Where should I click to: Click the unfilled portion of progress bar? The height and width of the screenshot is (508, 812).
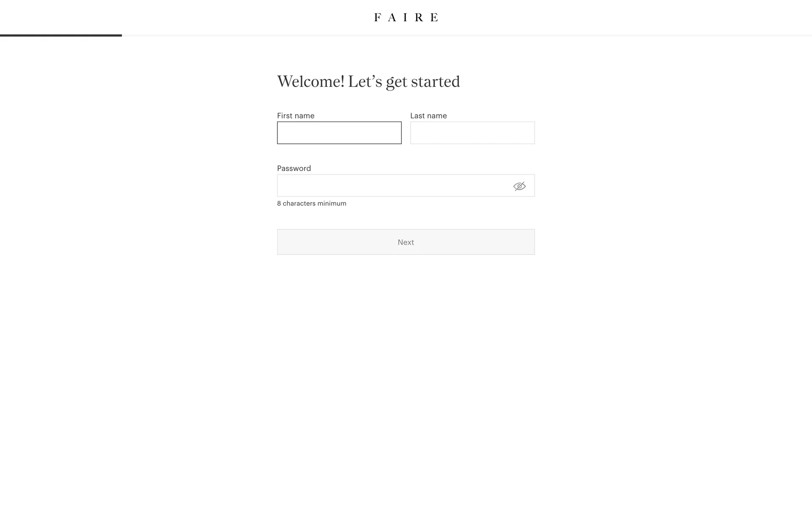[465, 36]
